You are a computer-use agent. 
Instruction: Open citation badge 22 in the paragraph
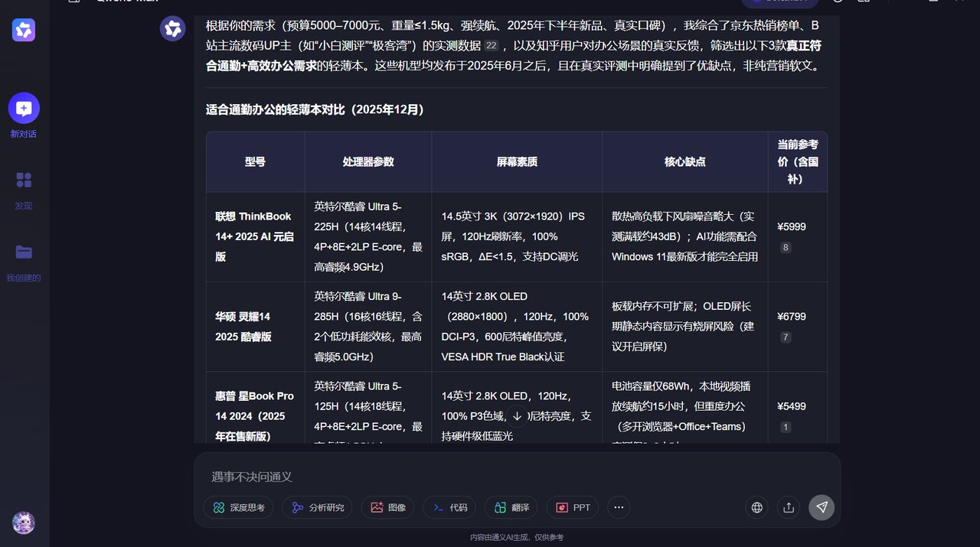click(x=492, y=46)
